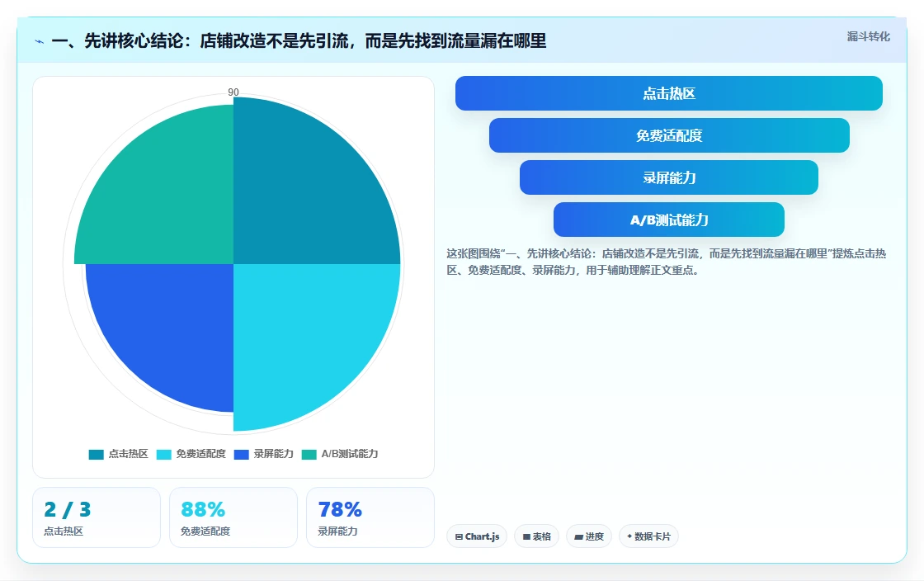Toggle the 录屏能力 legend color swatch
The width and height of the screenshot is (924, 581).
pyautogui.click(x=242, y=454)
